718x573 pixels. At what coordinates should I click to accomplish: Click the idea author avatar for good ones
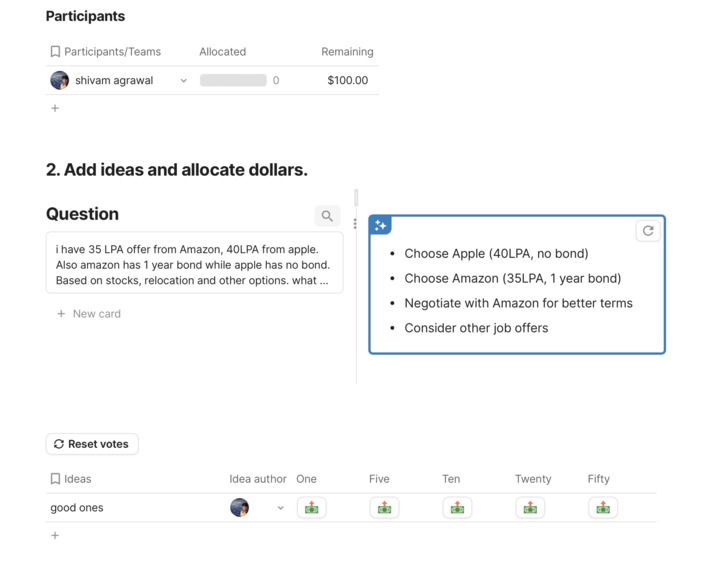click(x=239, y=508)
